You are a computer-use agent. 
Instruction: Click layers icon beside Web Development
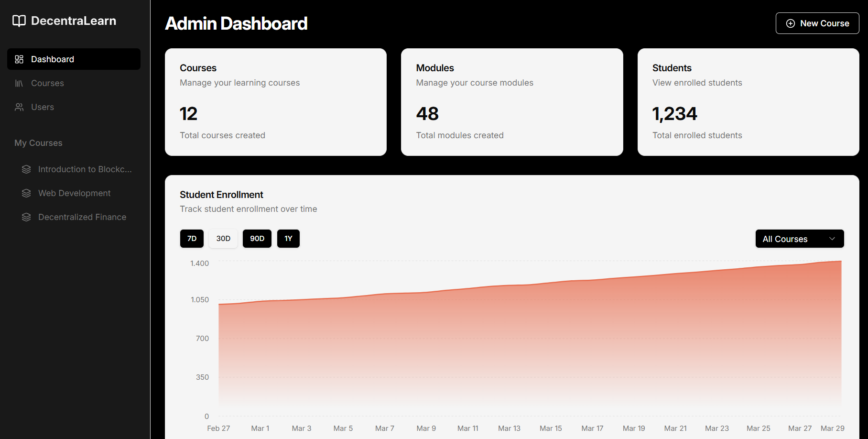pyautogui.click(x=26, y=193)
